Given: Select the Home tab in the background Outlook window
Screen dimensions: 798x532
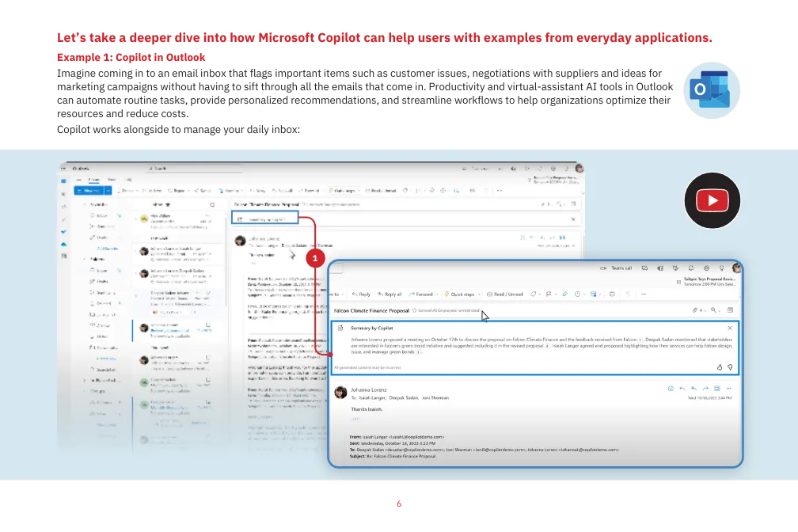Looking at the screenshot, I should pos(94,180).
